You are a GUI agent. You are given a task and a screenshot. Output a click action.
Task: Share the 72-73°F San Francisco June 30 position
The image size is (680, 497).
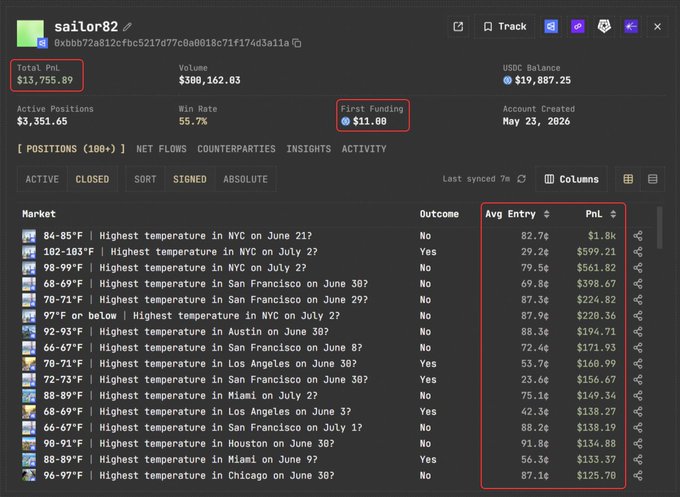coord(638,380)
